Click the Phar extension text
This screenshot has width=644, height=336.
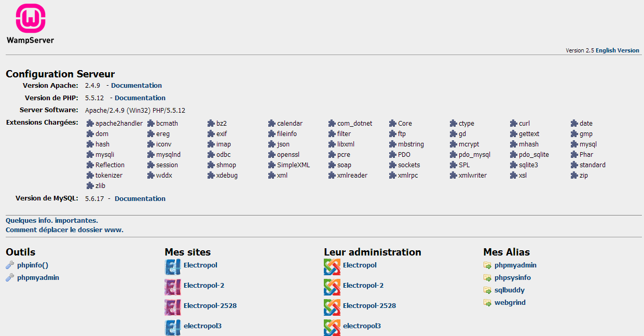(x=586, y=155)
